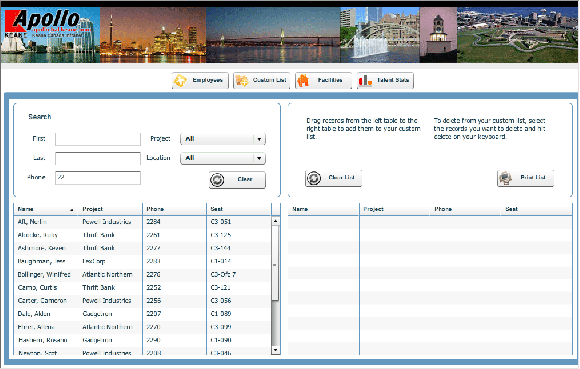Switch to the Custom List tab
This screenshot has height=369, width=580.
[262, 80]
